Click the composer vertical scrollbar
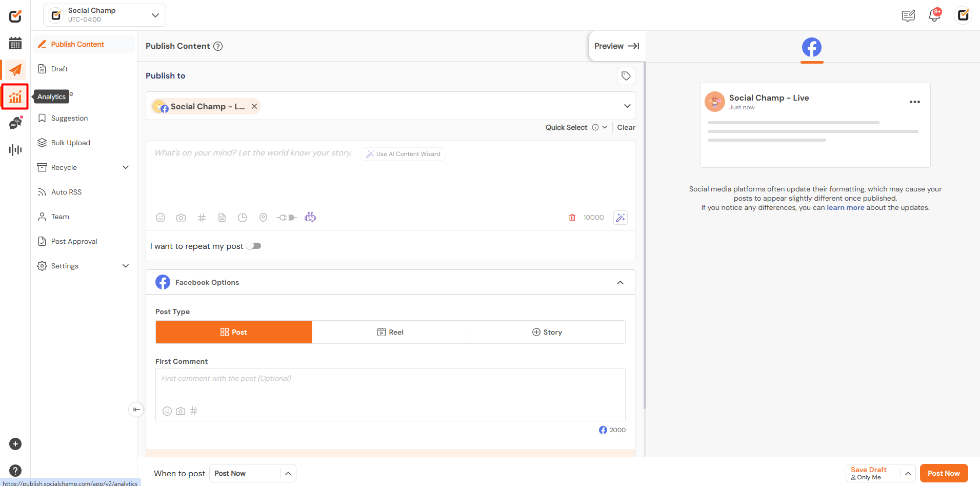This screenshot has height=486, width=980. point(644,236)
